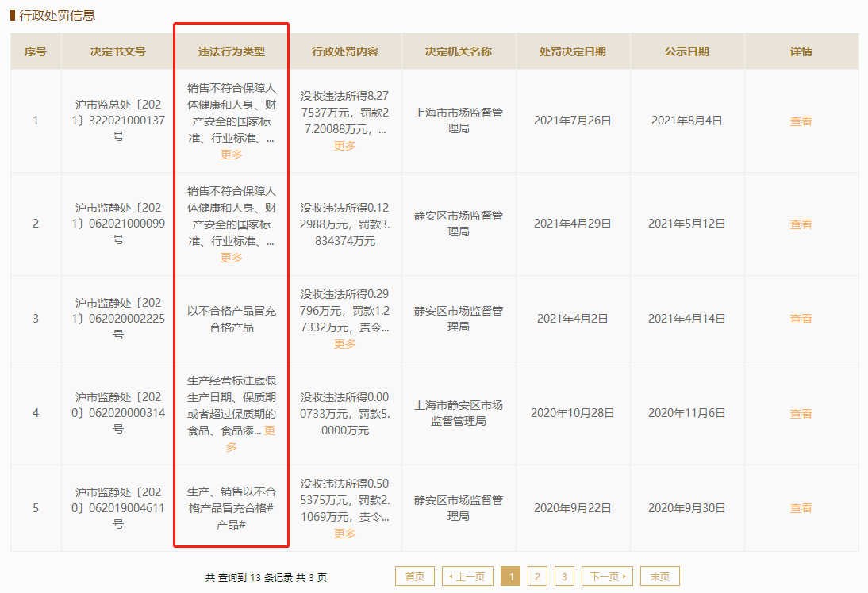The height and width of the screenshot is (593, 868).
Task: Go to 首页 in the pagination
Action: pyautogui.click(x=415, y=576)
